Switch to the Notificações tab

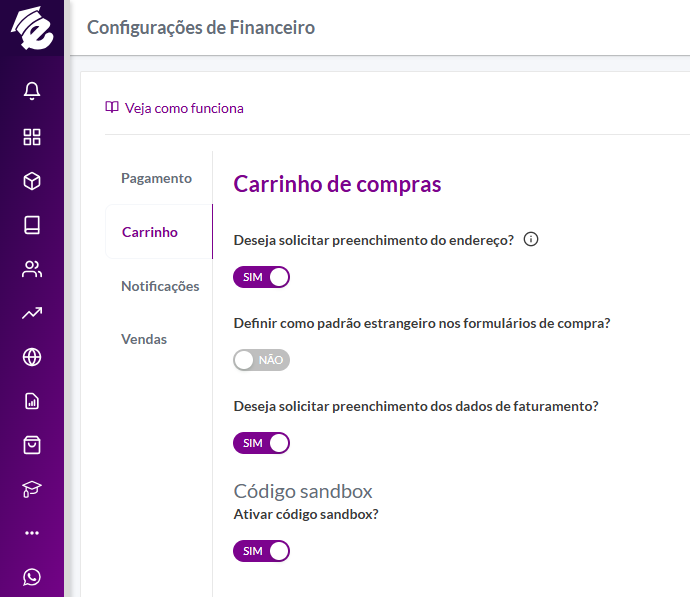click(x=160, y=286)
